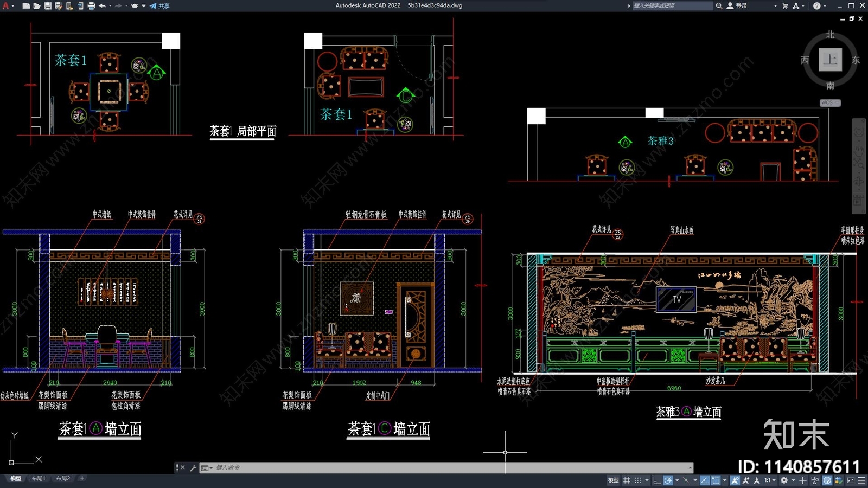Open the AutoCAD application menu logo
The height and width of the screenshot is (488, 868).
click(x=6, y=5)
